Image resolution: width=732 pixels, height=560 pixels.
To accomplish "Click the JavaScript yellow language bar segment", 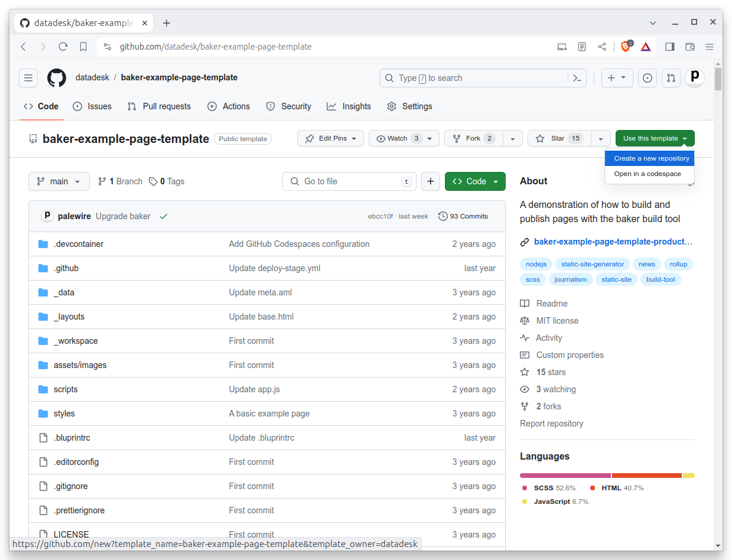I will coord(689,476).
